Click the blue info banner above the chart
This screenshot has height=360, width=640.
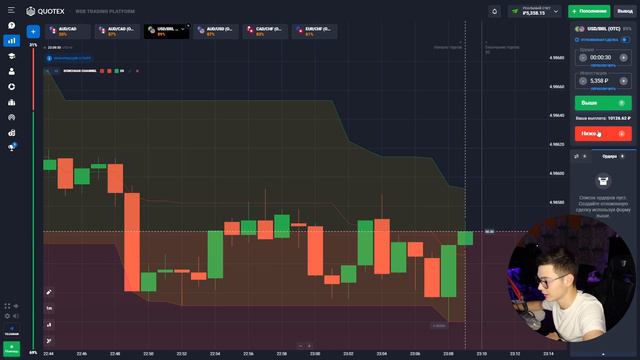pyautogui.click(x=69, y=58)
